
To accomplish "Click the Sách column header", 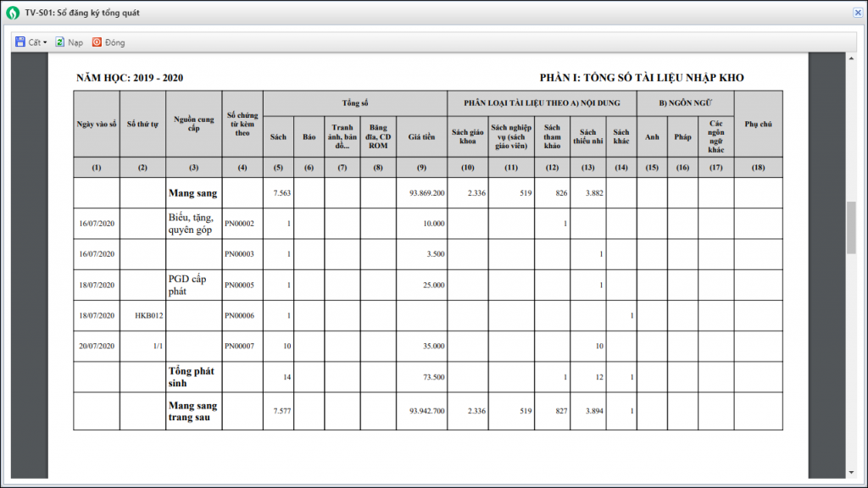I will tap(278, 136).
